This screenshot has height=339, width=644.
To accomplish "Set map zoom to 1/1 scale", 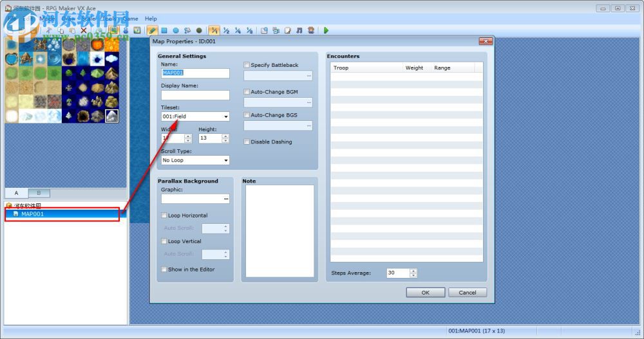I will (214, 30).
